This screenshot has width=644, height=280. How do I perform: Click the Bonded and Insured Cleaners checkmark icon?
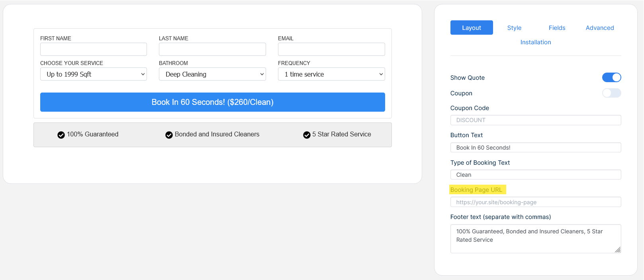(x=169, y=135)
